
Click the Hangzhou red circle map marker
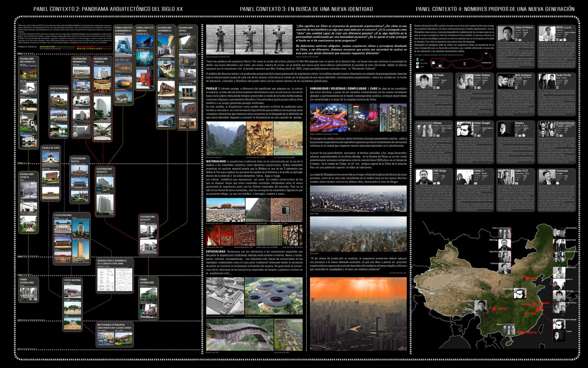point(538,310)
